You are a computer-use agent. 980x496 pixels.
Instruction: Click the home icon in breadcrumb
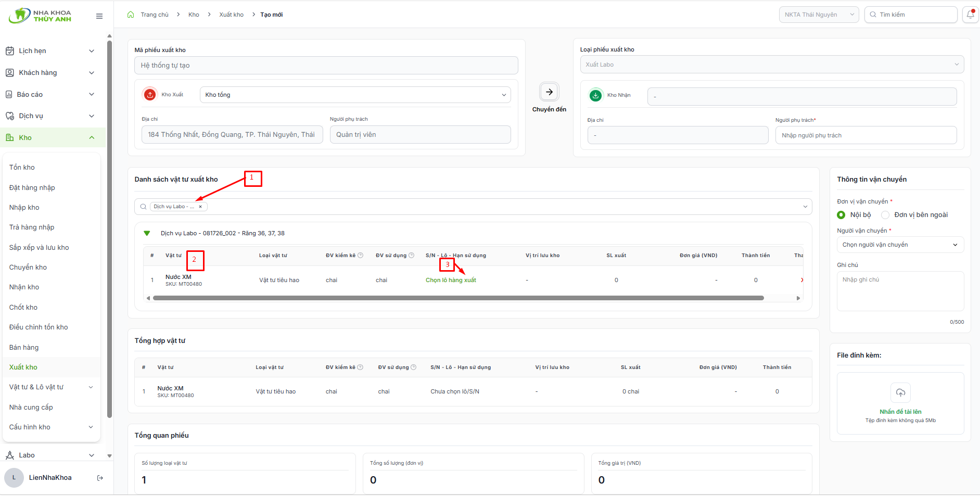point(131,15)
